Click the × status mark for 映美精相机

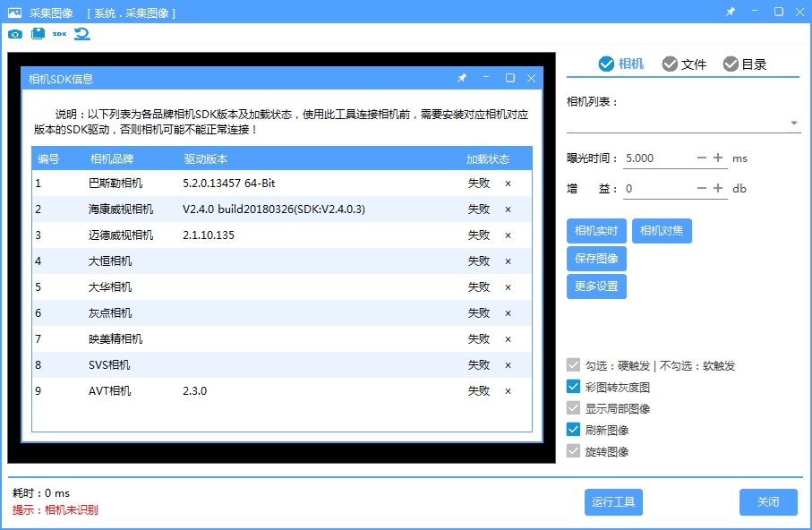click(508, 338)
